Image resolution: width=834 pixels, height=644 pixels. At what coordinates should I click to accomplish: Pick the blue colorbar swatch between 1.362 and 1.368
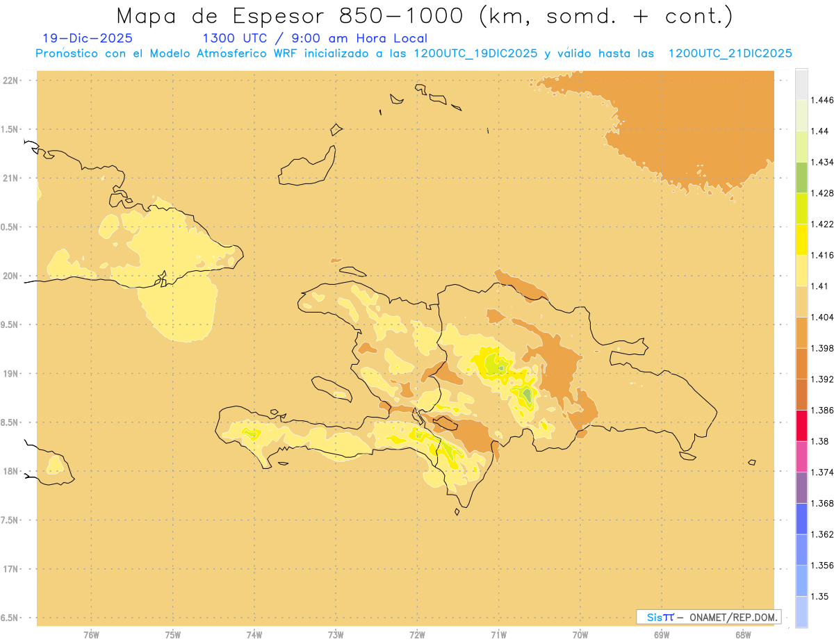pos(801,519)
